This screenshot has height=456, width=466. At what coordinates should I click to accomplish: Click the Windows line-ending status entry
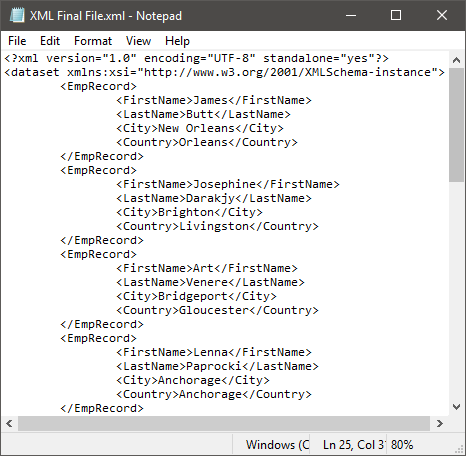(278, 445)
